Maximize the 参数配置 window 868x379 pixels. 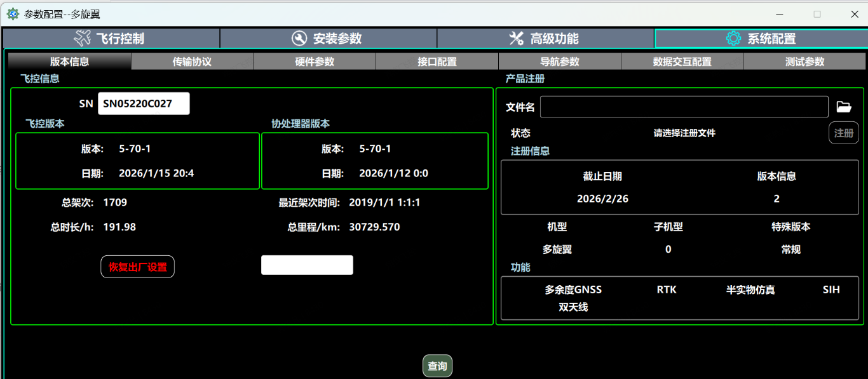[x=817, y=13]
